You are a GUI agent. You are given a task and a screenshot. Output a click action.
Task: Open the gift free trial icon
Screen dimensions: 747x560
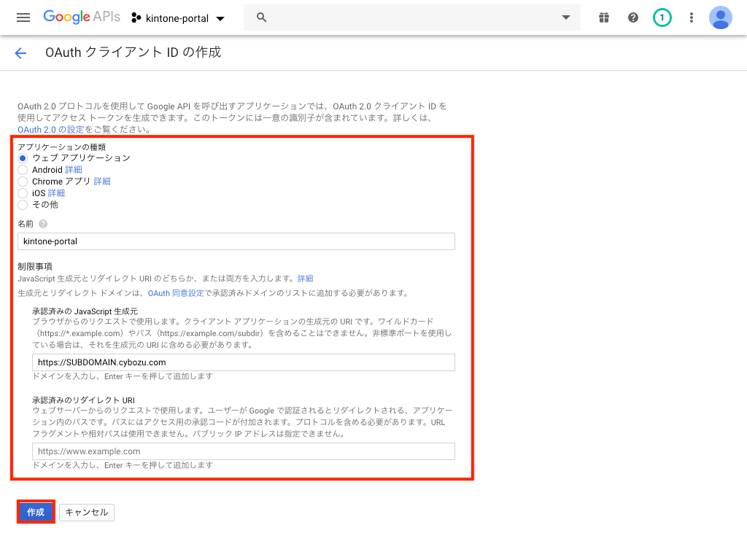[x=604, y=17]
